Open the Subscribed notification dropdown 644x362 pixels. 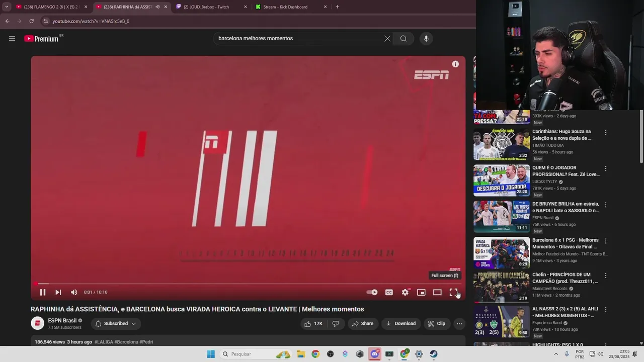(116, 324)
